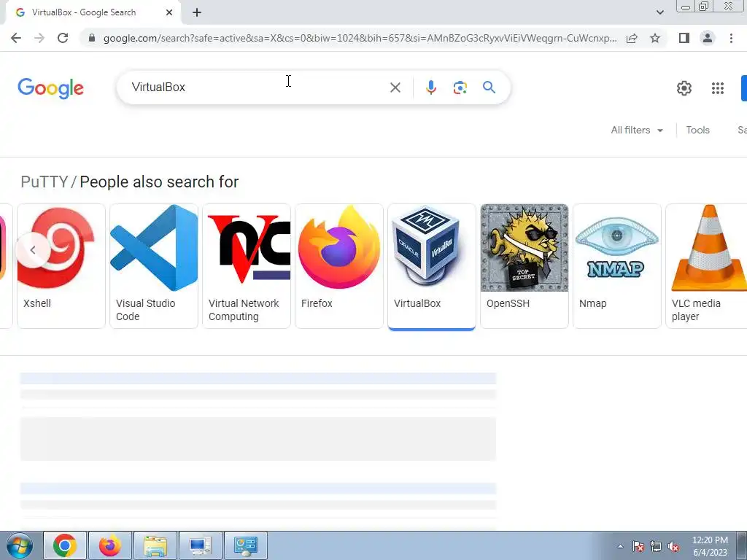Click the address bar URL

[x=360, y=38]
